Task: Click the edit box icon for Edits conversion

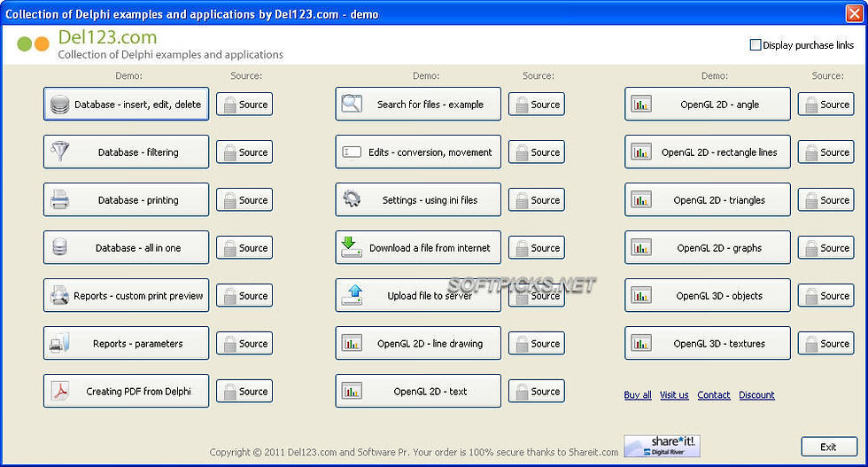Action: point(352,152)
